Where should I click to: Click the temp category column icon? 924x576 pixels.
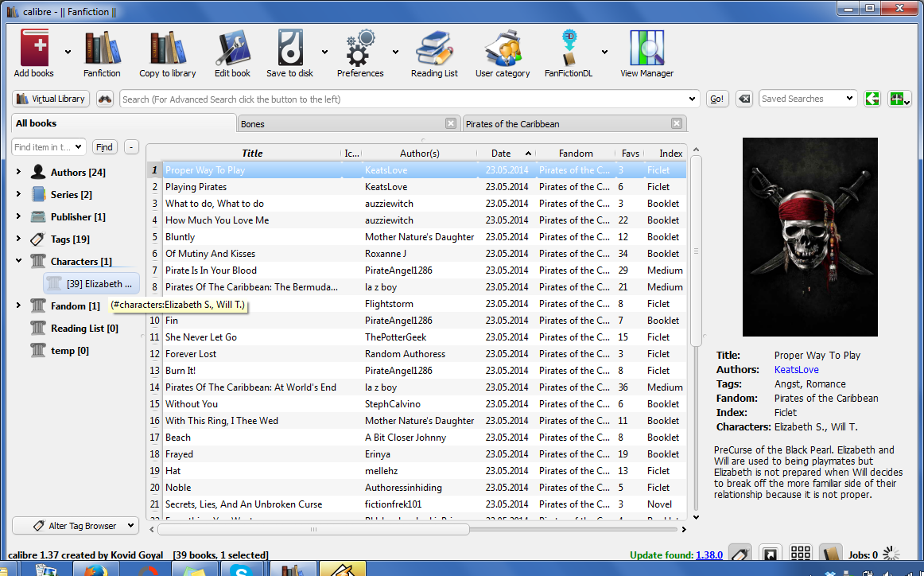point(38,350)
